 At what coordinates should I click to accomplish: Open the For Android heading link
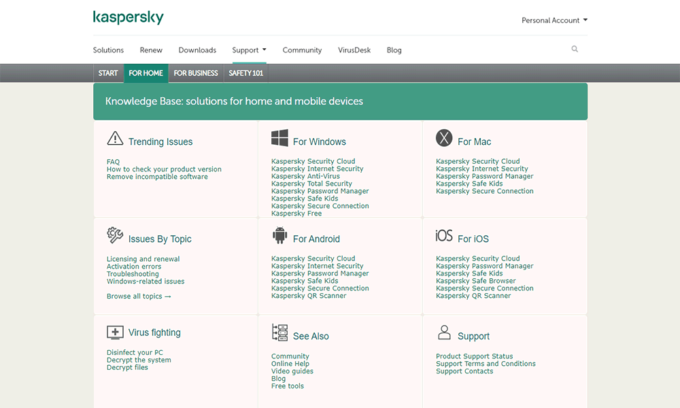[x=317, y=239]
